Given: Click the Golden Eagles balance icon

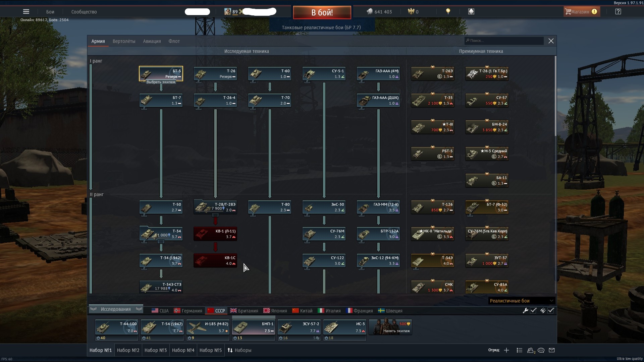Looking at the screenshot, I should tap(411, 11).
